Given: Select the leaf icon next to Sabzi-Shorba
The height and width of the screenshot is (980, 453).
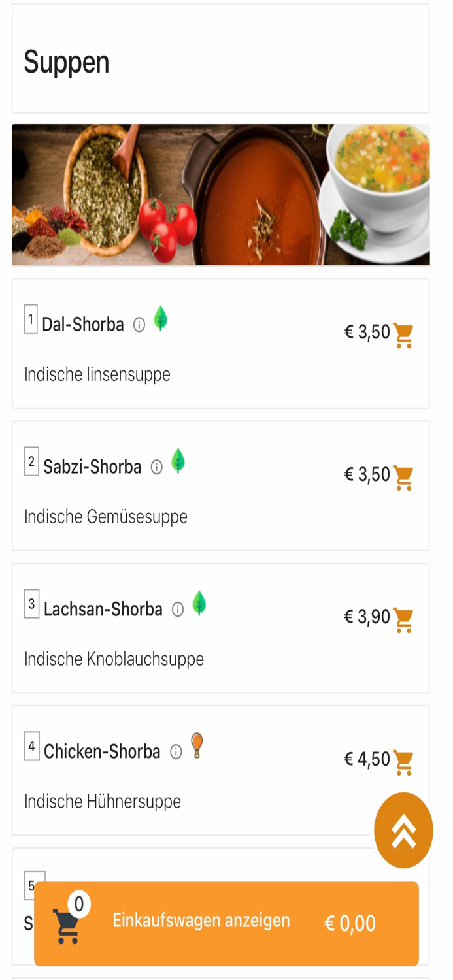Looking at the screenshot, I should (178, 461).
